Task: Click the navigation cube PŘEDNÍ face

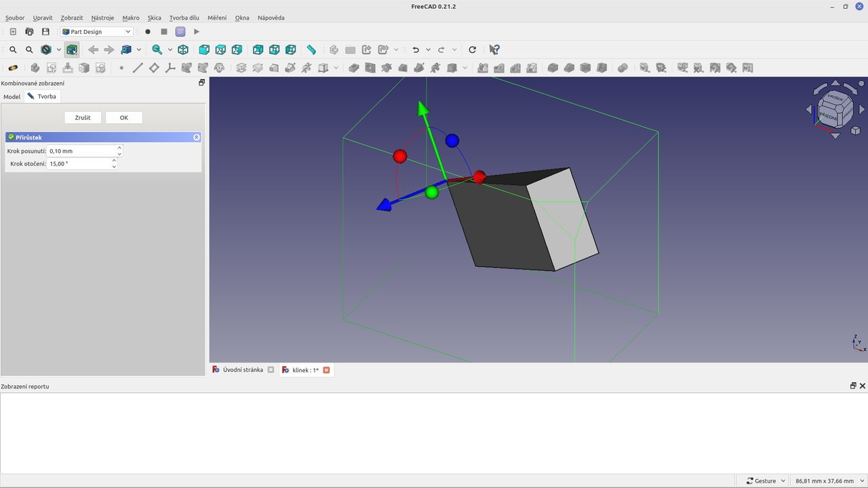Action: pos(827,116)
